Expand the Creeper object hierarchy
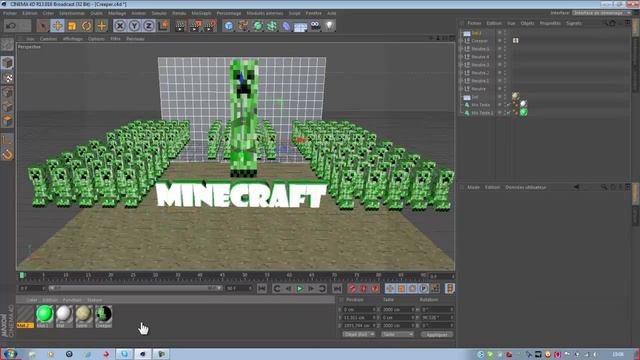640x360 pixels. tap(461, 41)
